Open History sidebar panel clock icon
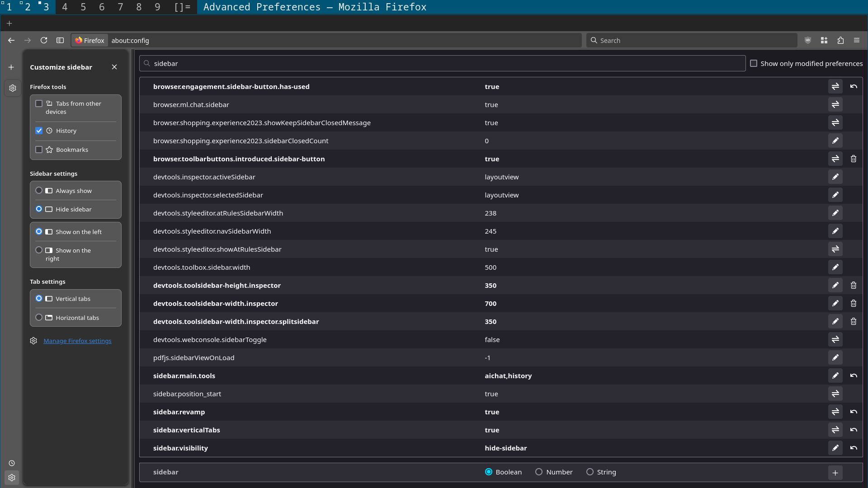Image resolution: width=868 pixels, height=488 pixels. tap(12, 463)
